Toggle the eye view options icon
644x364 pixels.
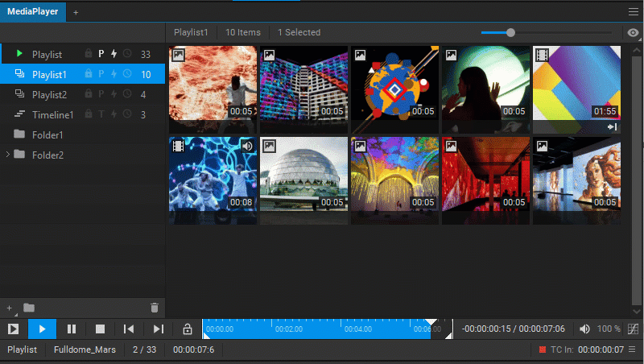point(633,33)
